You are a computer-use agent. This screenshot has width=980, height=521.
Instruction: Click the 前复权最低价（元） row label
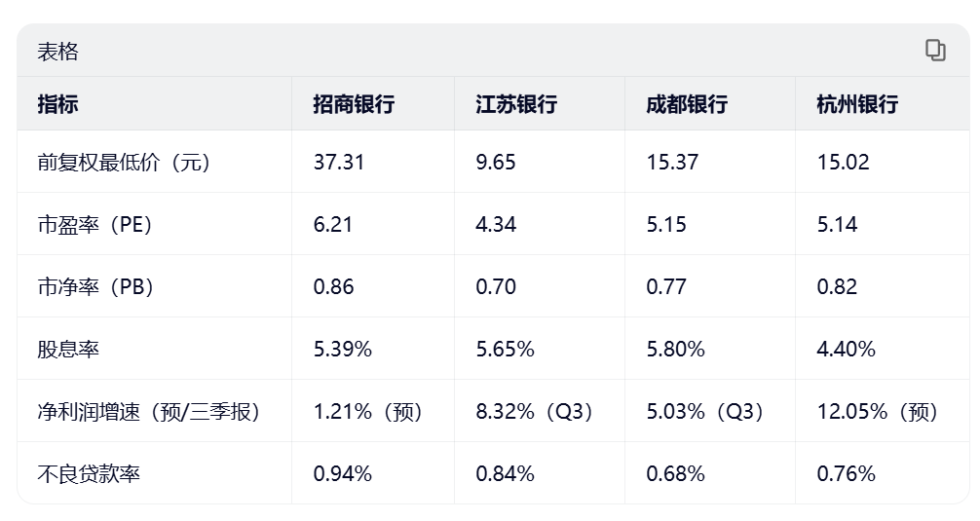click(124, 162)
